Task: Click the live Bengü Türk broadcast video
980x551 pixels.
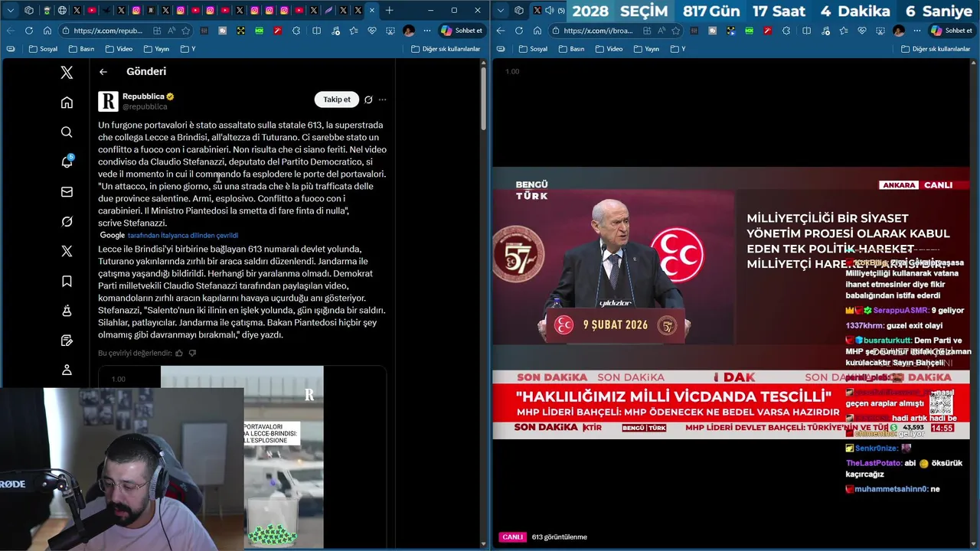Action: (x=731, y=303)
